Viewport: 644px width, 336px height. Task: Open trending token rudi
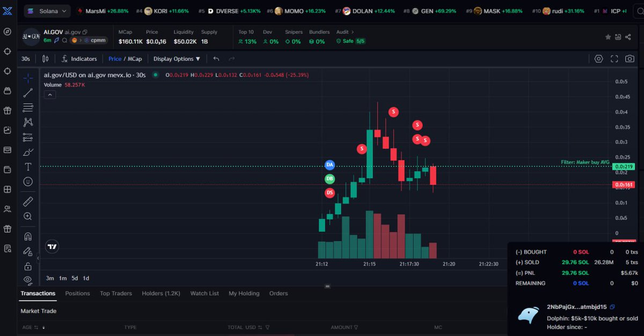[x=558, y=11]
